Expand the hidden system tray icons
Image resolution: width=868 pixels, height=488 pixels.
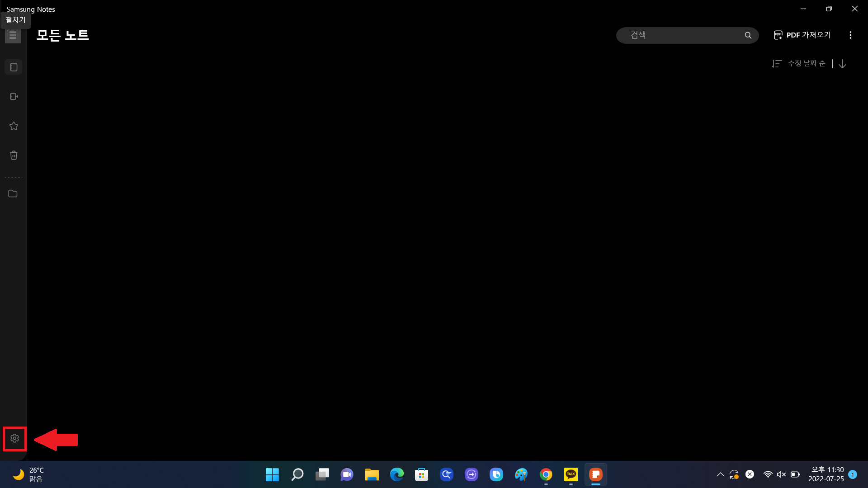pyautogui.click(x=720, y=474)
